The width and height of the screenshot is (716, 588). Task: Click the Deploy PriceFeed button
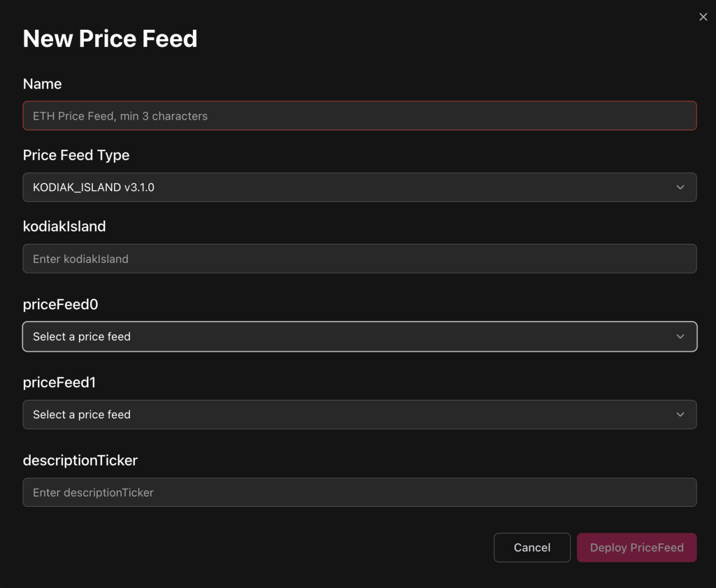(637, 548)
